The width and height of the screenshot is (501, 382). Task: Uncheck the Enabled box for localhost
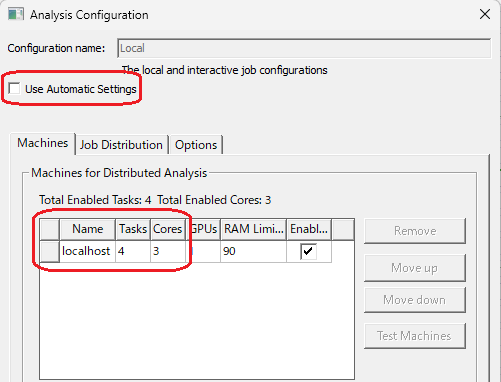tap(308, 251)
